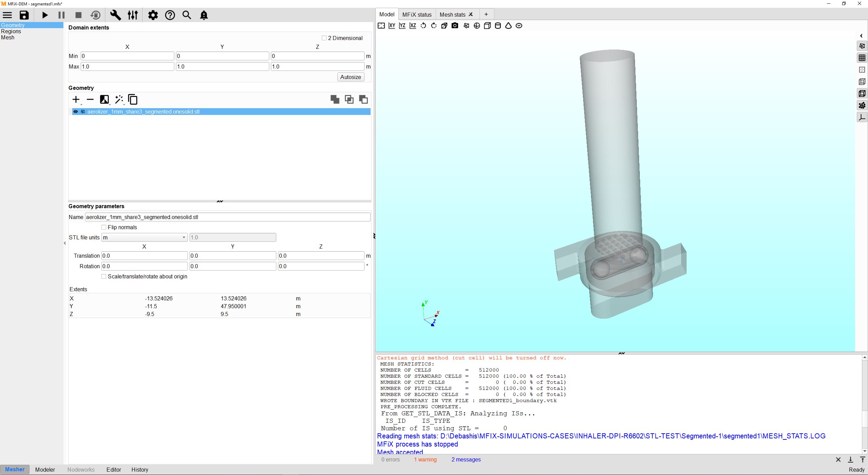Open the Modeler tab
This screenshot has width=868, height=475.
[45, 470]
